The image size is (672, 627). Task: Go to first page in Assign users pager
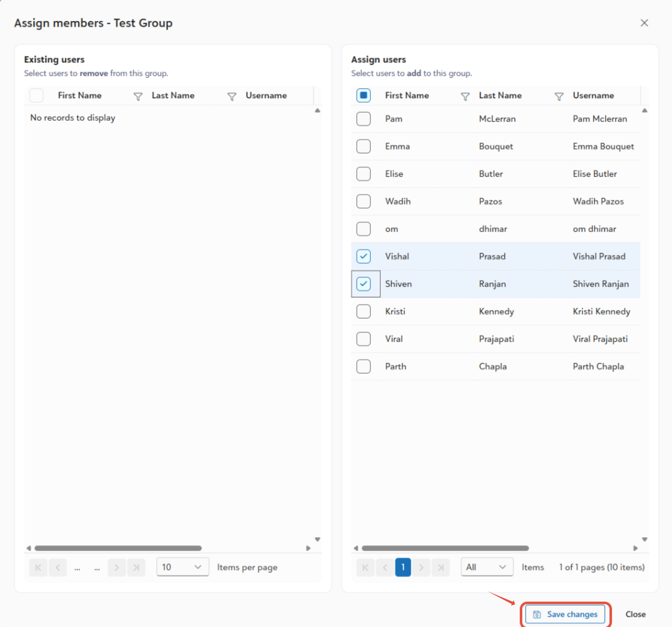[x=365, y=567]
